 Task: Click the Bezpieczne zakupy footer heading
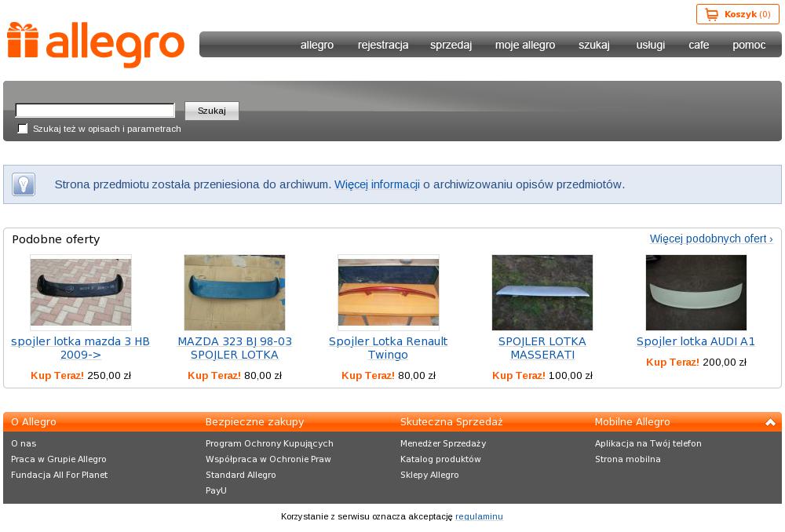pyautogui.click(x=255, y=422)
